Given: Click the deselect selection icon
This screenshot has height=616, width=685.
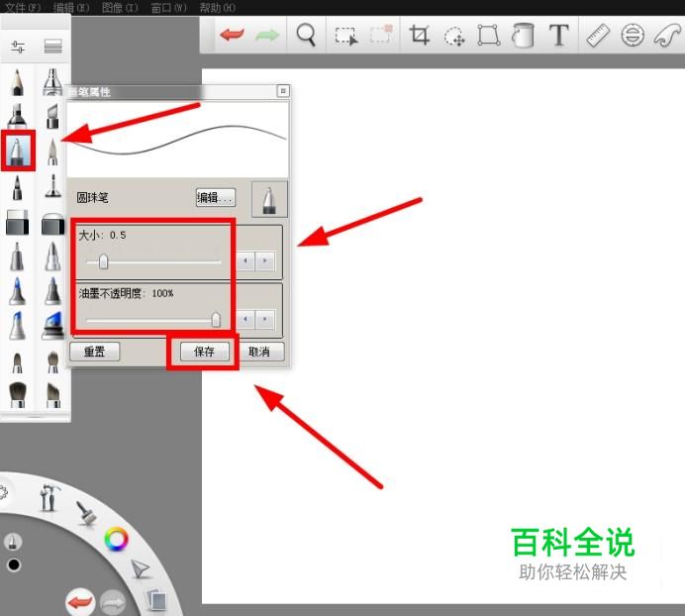Looking at the screenshot, I should click(x=381, y=35).
